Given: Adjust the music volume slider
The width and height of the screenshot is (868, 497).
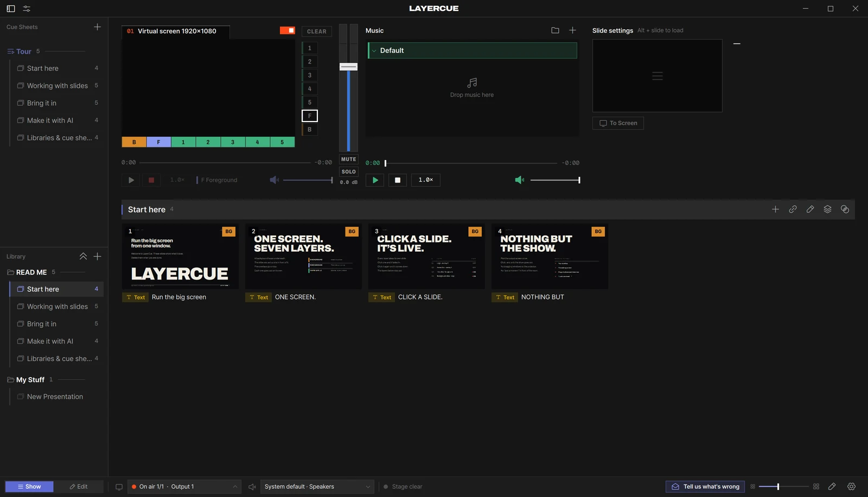Looking at the screenshot, I should [x=555, y=180].
